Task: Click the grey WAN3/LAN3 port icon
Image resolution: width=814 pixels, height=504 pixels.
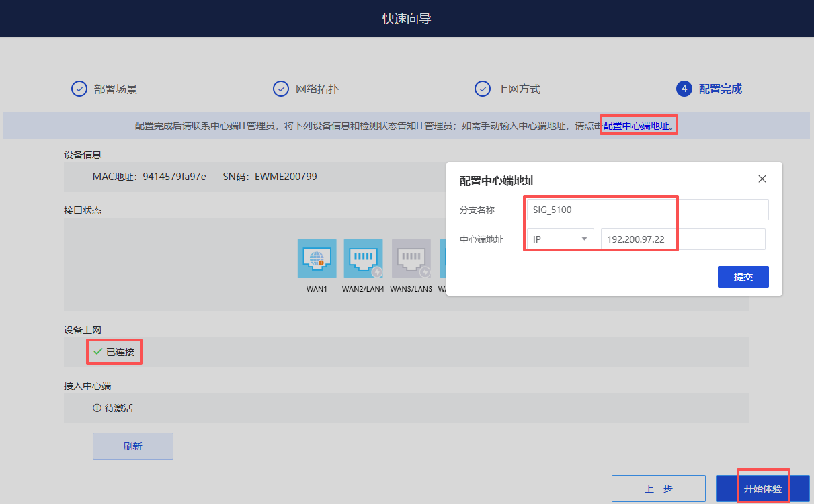Action: pos(411,259)
